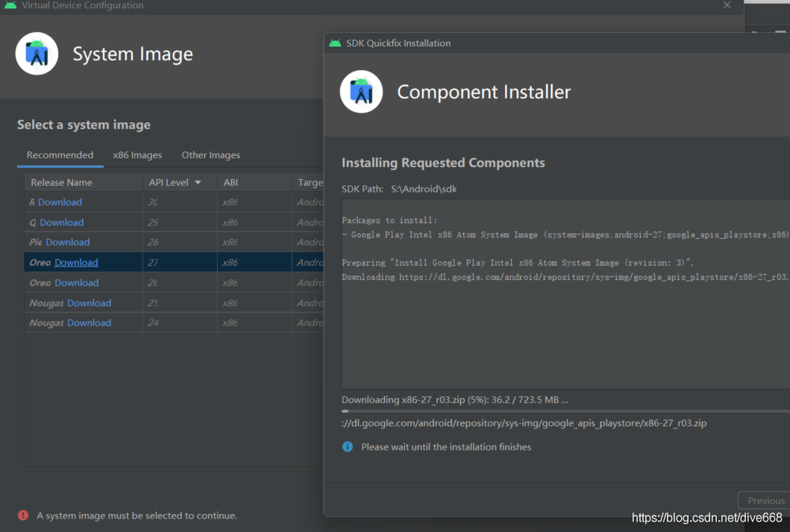Download the Nougat API 24 image
The height and width of the screenshot is (532, 790).
click(90, 323)
